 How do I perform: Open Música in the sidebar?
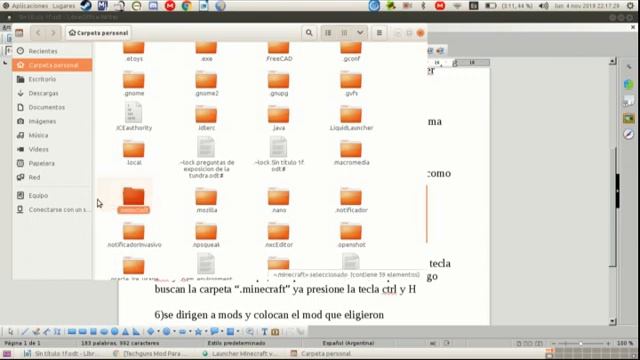pyautogui.click(x=52, y=135)
